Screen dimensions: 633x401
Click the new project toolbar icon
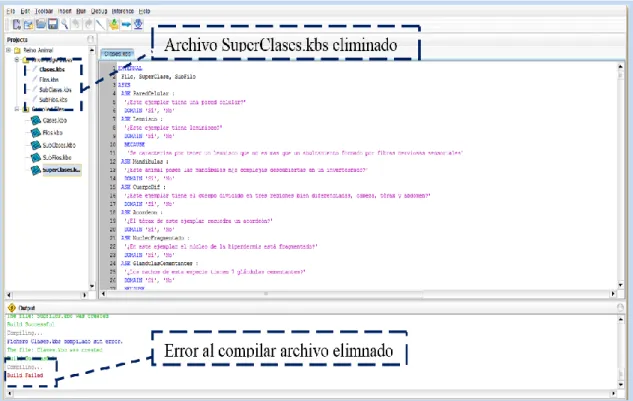[28, 25]
